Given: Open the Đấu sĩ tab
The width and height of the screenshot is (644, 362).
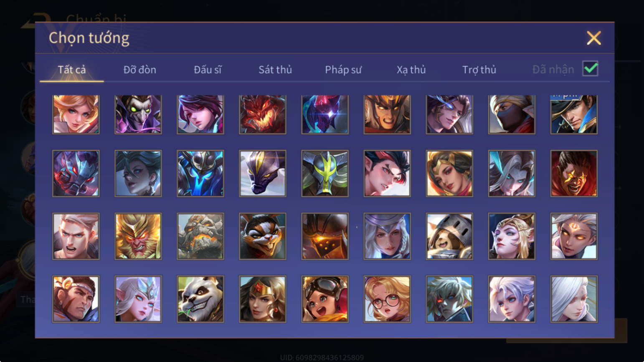Looking at the screenshot, I should [208, 70].
